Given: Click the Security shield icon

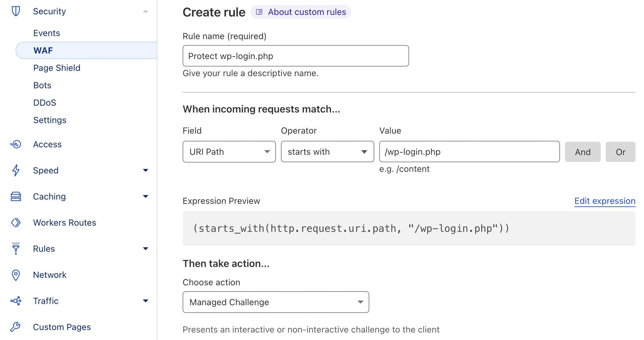Looking at the screenshot, I should [16, 11].
